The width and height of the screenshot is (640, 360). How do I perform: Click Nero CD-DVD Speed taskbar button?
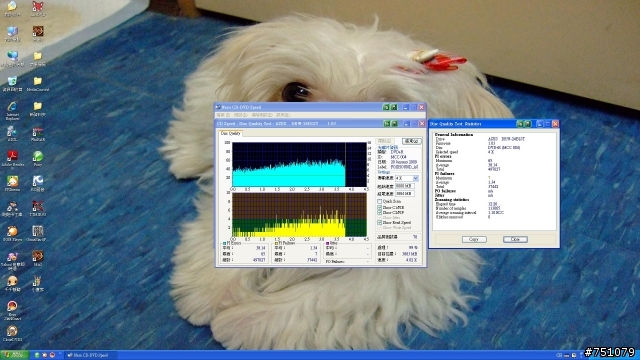pos(88,355)
